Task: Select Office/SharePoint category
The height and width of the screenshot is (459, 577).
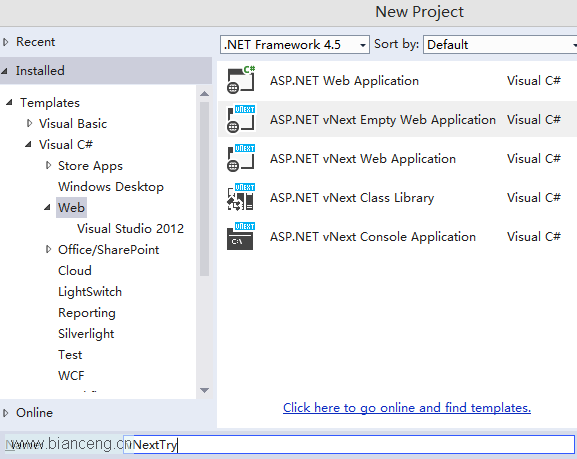Action: [109, 250]
